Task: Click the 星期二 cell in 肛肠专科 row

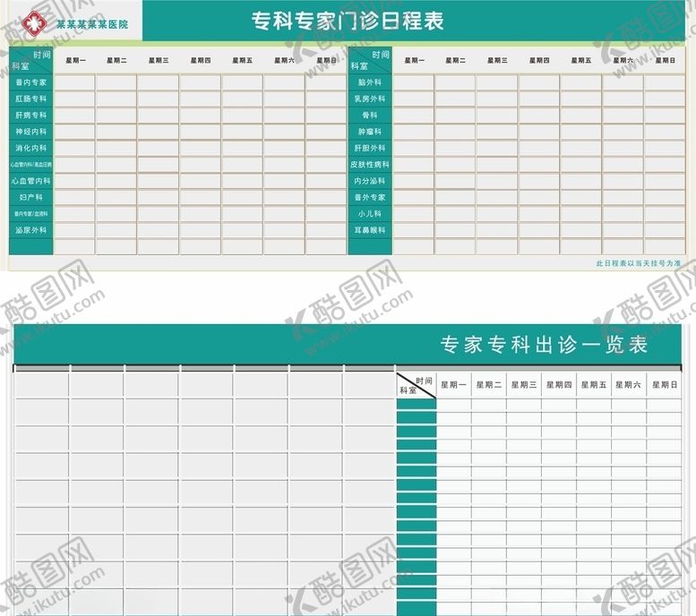Action: click(116, 99)
